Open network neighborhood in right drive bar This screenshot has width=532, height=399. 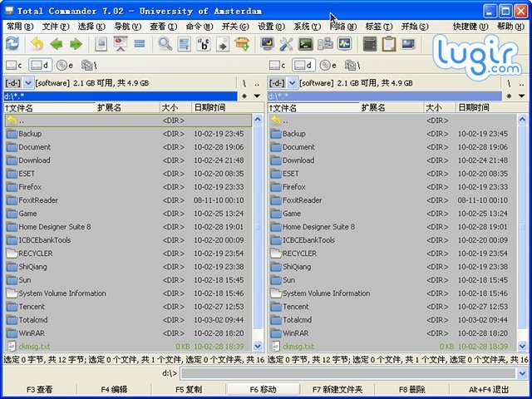[352, 65]
